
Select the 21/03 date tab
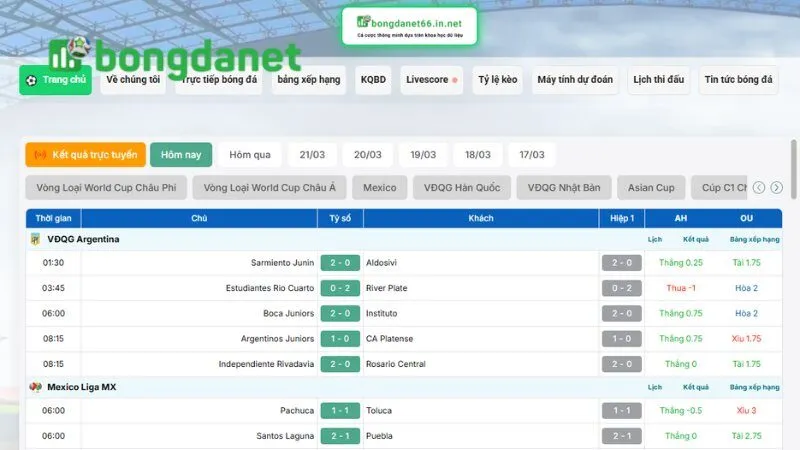coord(312,155)
